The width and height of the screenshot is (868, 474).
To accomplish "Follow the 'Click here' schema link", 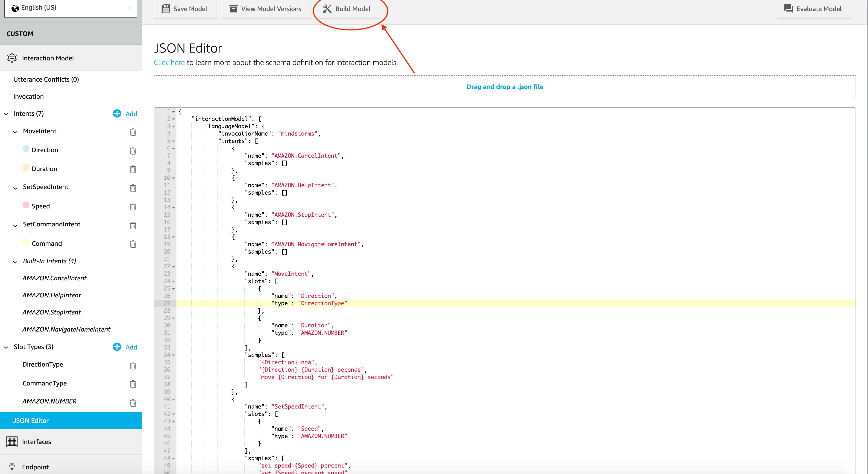I will coord(169,62).
